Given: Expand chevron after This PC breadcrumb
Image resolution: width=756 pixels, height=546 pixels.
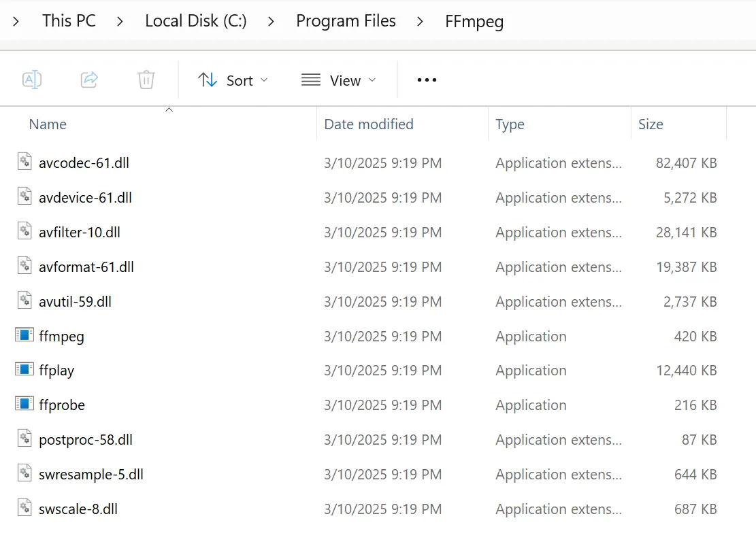Looking at the screenshot, I should coord(120,21).
